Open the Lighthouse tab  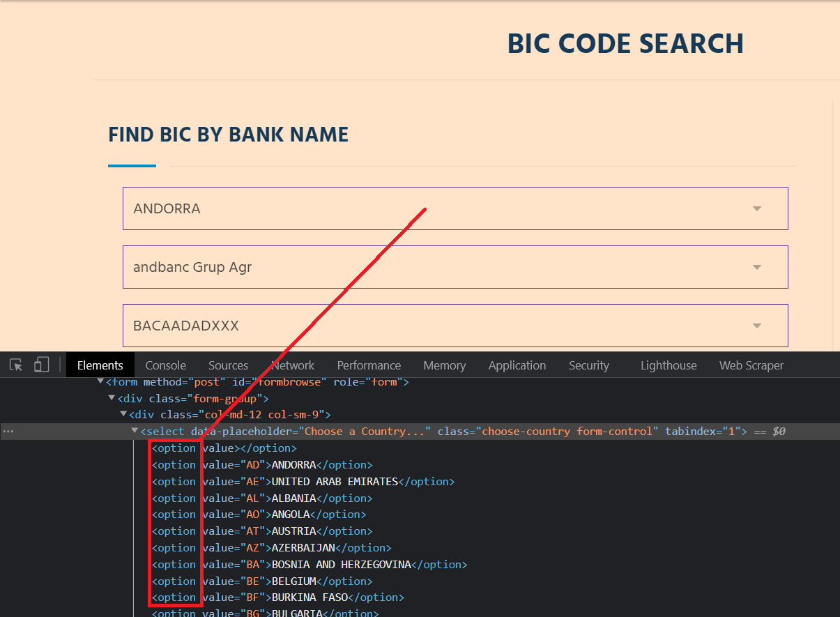tap(668, 365)
